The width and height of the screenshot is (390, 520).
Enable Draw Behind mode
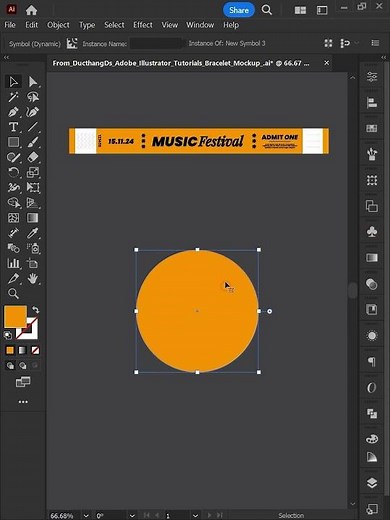[23, 366]
